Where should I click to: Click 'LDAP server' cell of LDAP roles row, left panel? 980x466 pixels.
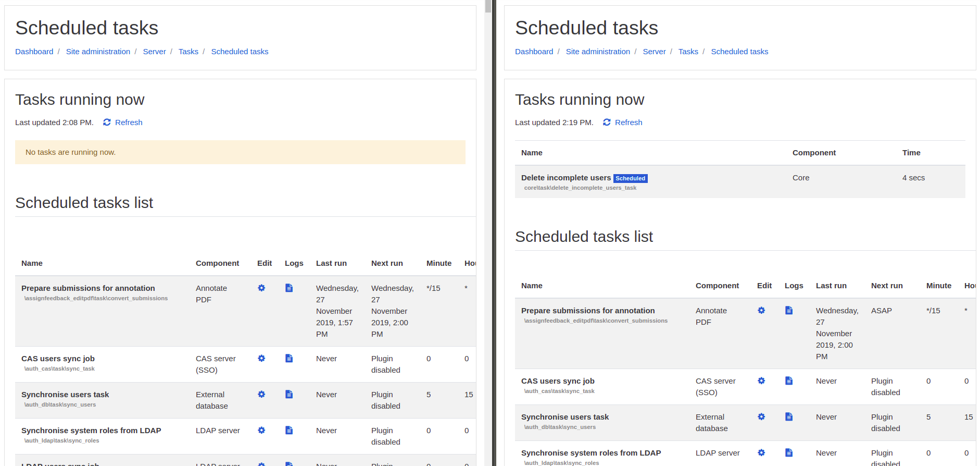[218, 431]
